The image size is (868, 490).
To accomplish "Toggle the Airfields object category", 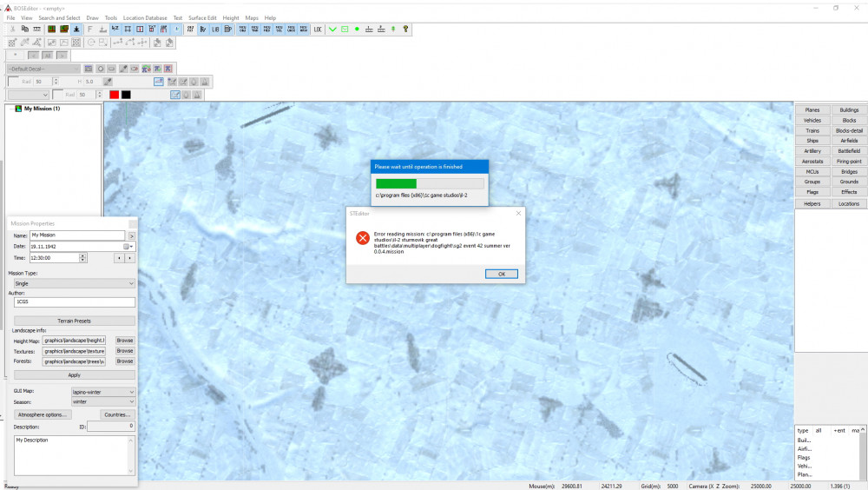I will coord(849,141).
